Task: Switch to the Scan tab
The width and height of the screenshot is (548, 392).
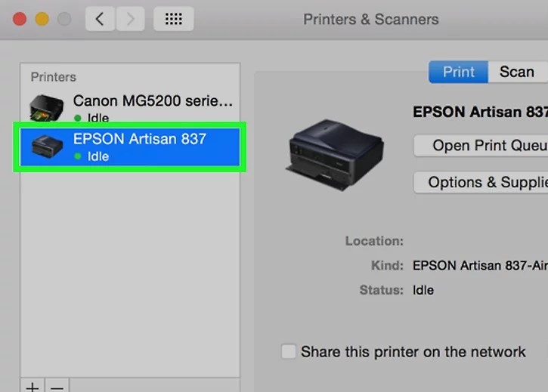Action: tap(516, 72)
